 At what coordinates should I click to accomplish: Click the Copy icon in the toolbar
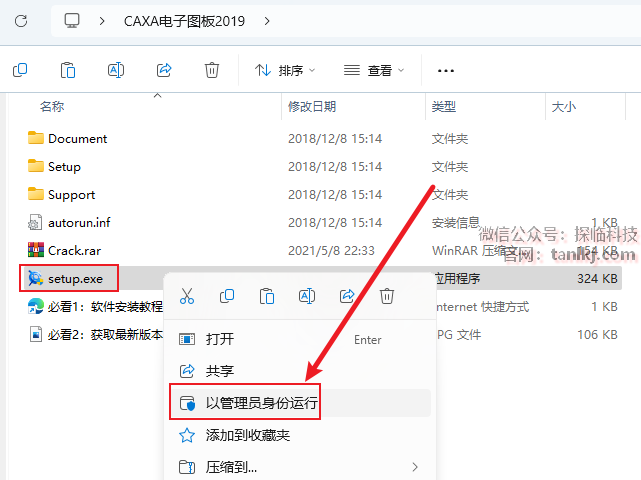tap(20, 70)
